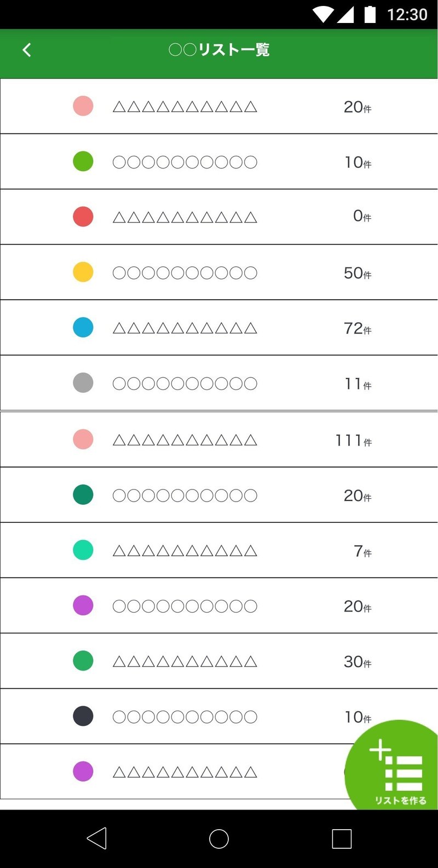Open the list showing 72件
The image size is (438, 868).
click(x=219, y=328)
